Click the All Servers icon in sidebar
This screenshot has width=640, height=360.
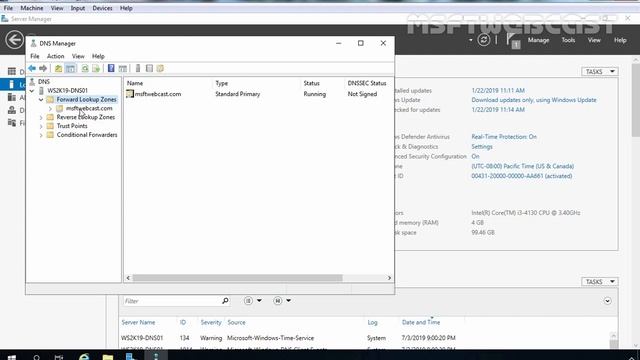pos(12,97)
